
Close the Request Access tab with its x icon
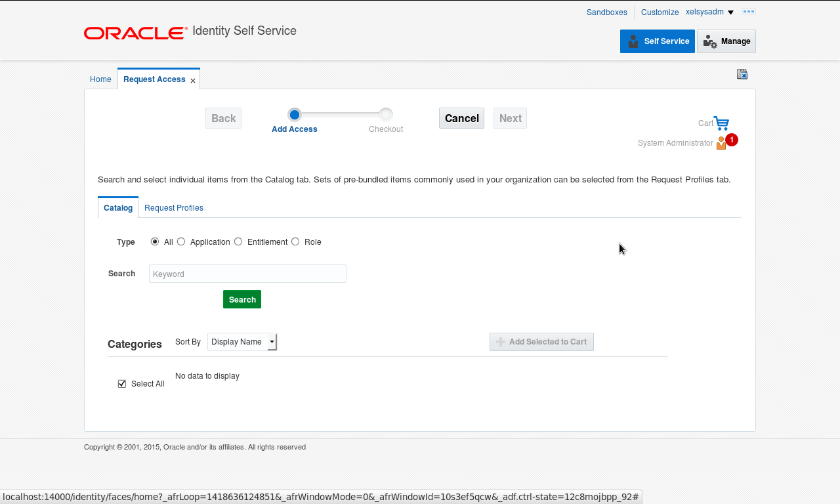tap(192, 79)
